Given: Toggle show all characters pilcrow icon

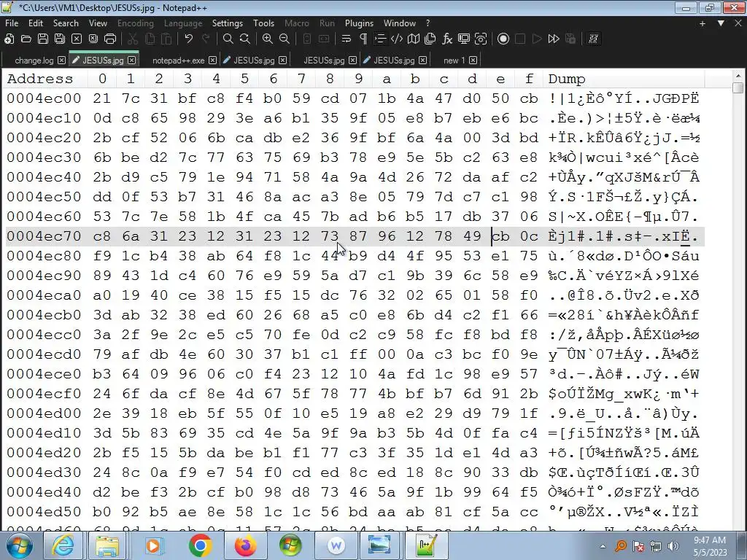Looking at the screenshot, I should pos(363,39).
